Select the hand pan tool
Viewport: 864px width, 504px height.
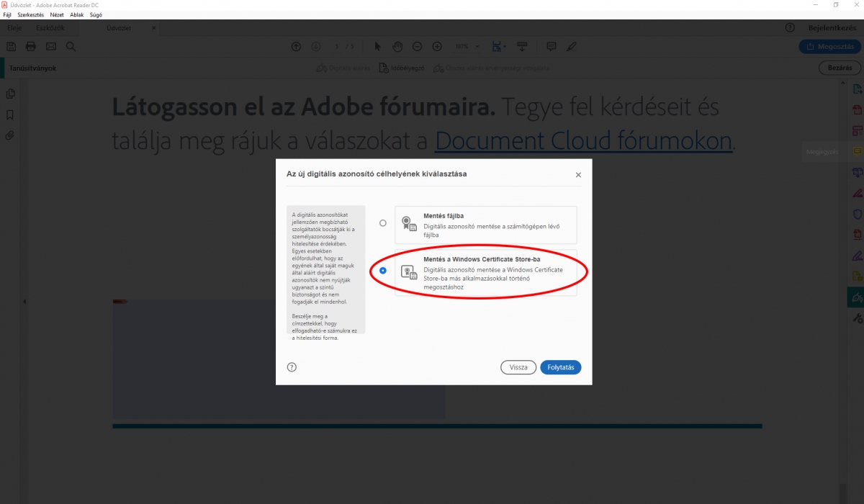click(x=397, y=46)
